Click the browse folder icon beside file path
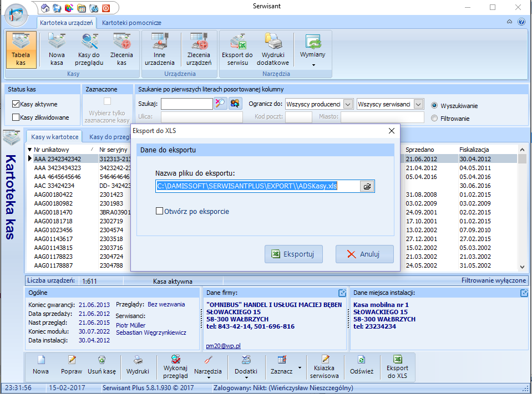 tap(367, 187)
